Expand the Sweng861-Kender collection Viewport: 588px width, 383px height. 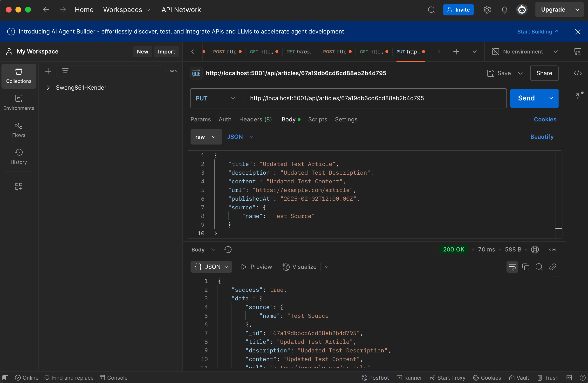click(x=48, y=88)
